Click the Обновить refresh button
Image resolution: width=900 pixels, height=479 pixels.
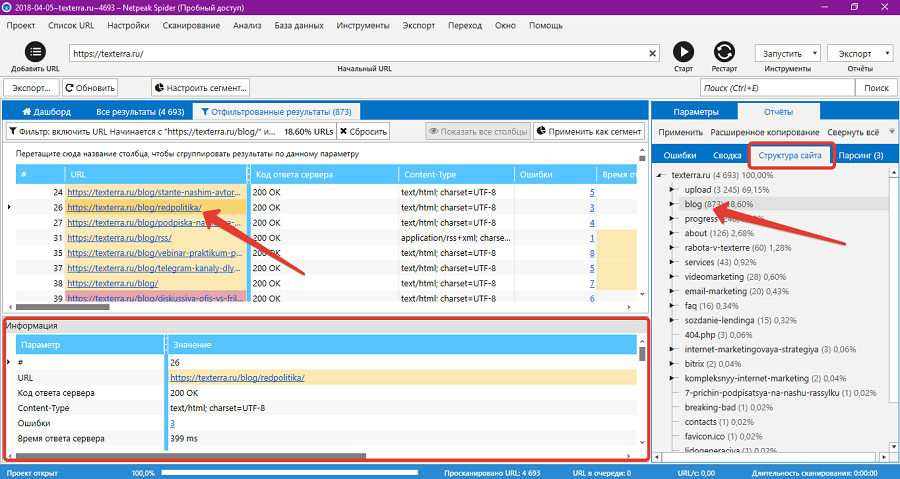(x=90, y=88)
